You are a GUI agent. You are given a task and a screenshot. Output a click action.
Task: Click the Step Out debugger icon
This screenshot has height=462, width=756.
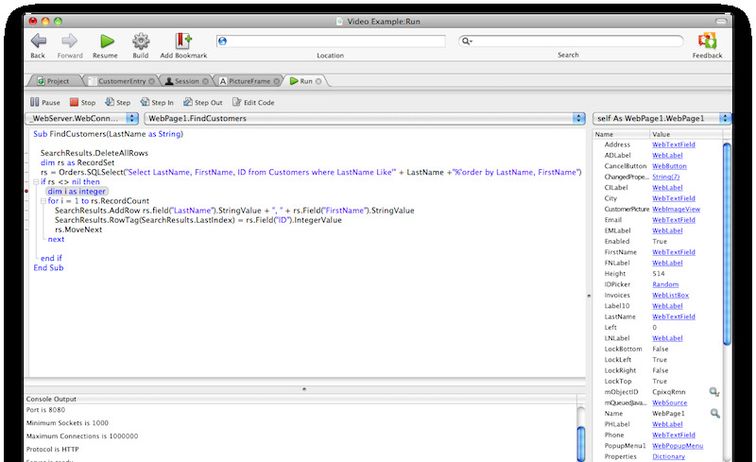tap(188, 102)
